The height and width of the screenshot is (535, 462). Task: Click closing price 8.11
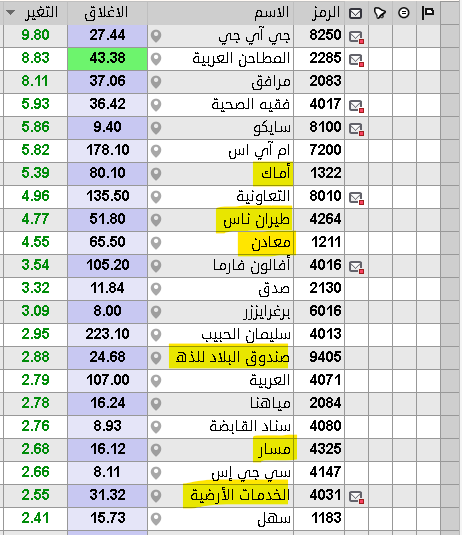tap(107, 472)
